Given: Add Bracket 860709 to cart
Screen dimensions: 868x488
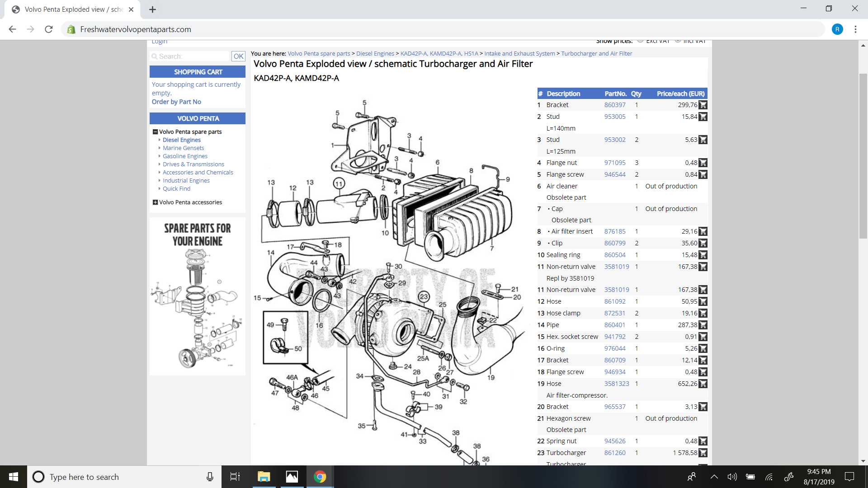Looking at the screenshot, I should (x=703, y=360).
